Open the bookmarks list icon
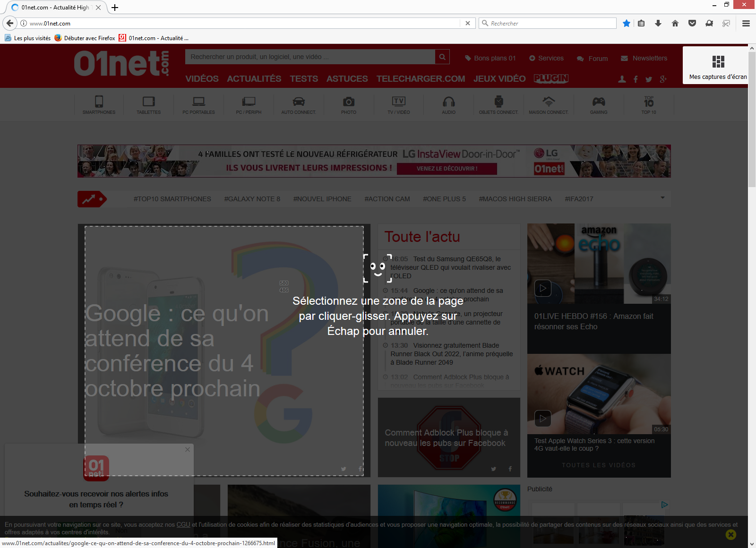Screen dimensions: 756x548 tap(641, 23)
